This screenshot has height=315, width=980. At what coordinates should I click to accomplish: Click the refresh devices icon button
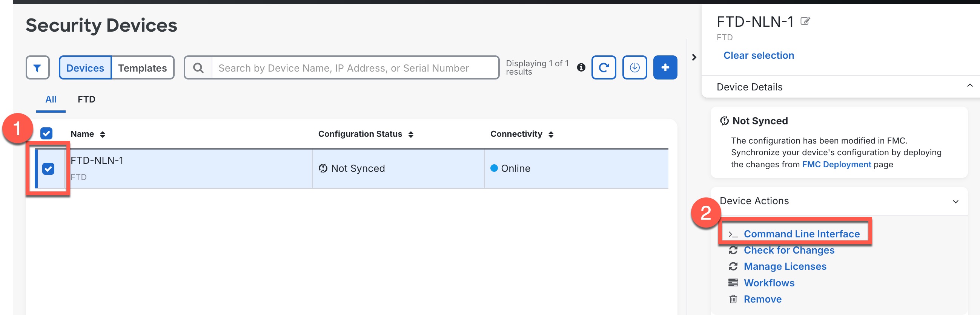pyautogui.click(x=604, y=68)
